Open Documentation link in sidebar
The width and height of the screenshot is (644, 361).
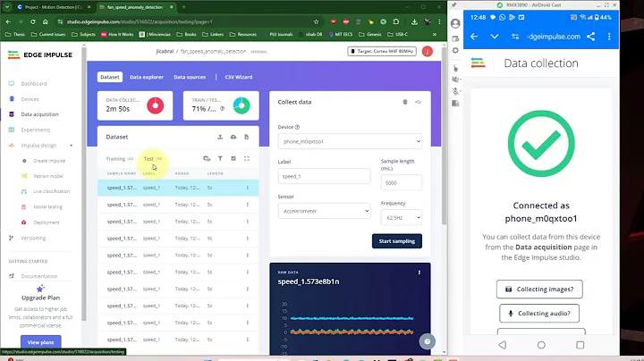pyautogui.click(x=39, y=276)
